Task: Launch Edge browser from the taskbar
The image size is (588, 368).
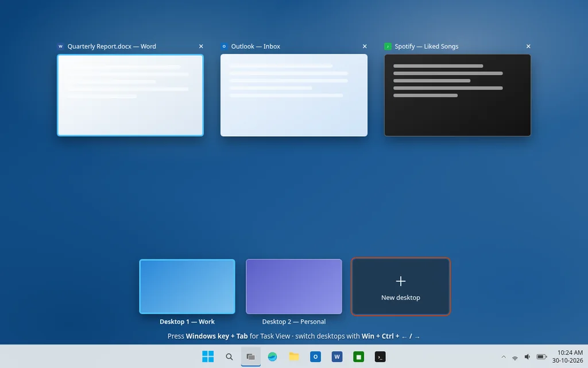Action: 272,356
